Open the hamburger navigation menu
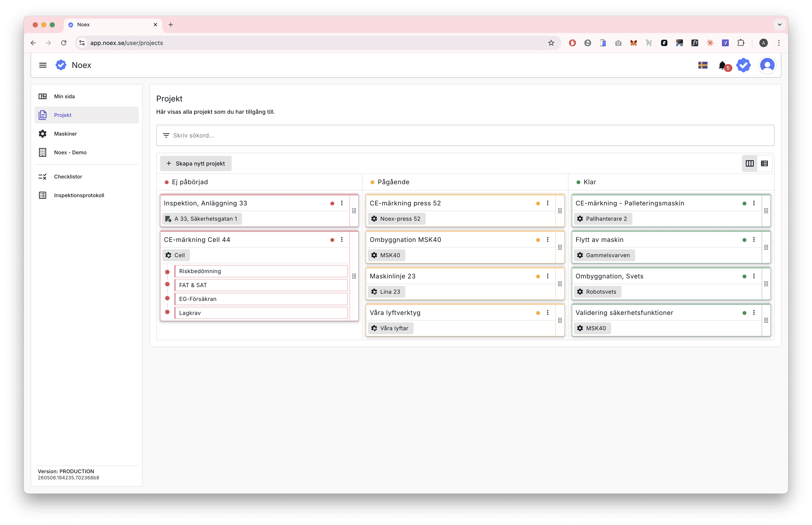 tap(43, 65)
